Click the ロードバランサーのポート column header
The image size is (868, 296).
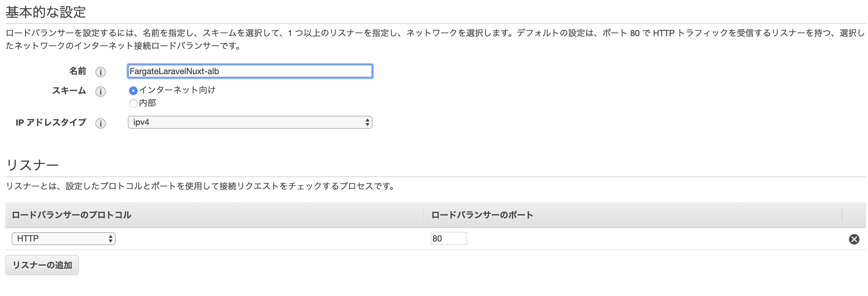tap(482, 215)
